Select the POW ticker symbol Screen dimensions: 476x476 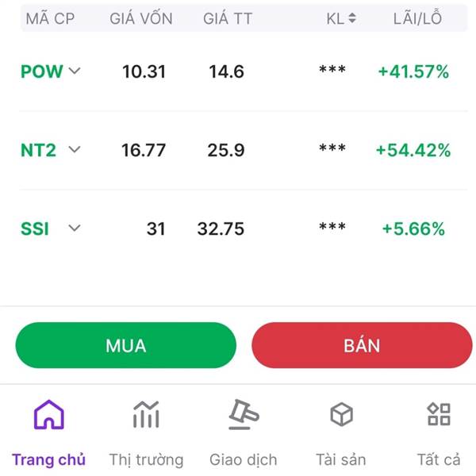pos(41,71)
